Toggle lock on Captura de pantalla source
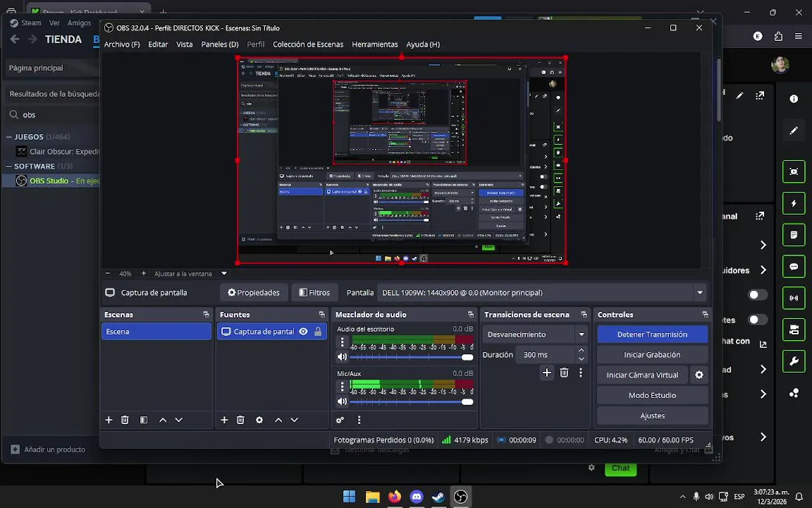 pyautogui.click(x=318, y=332)
